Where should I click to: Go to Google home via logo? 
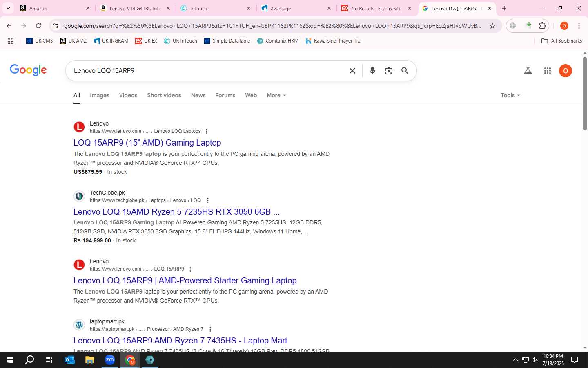tap(28, 70)
